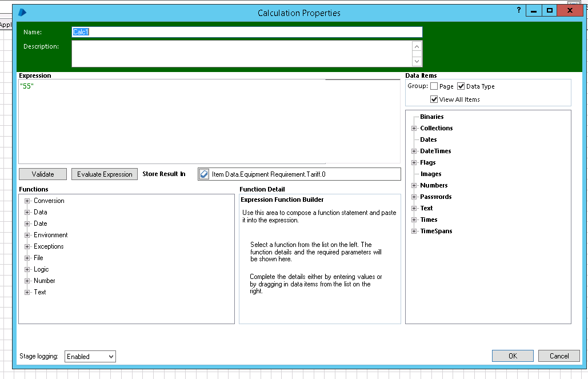Expand the Number functions node
The height and width of the screenshot is (379, 588).
point(27,281)
